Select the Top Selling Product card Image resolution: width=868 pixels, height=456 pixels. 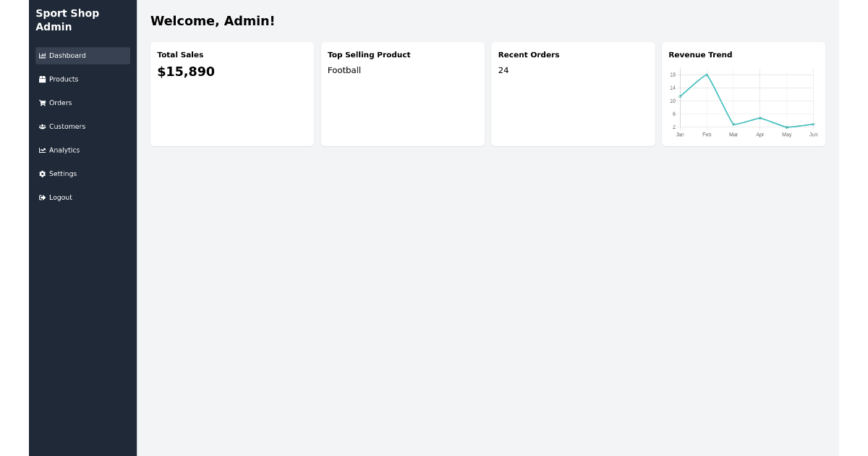coord(402,94)
